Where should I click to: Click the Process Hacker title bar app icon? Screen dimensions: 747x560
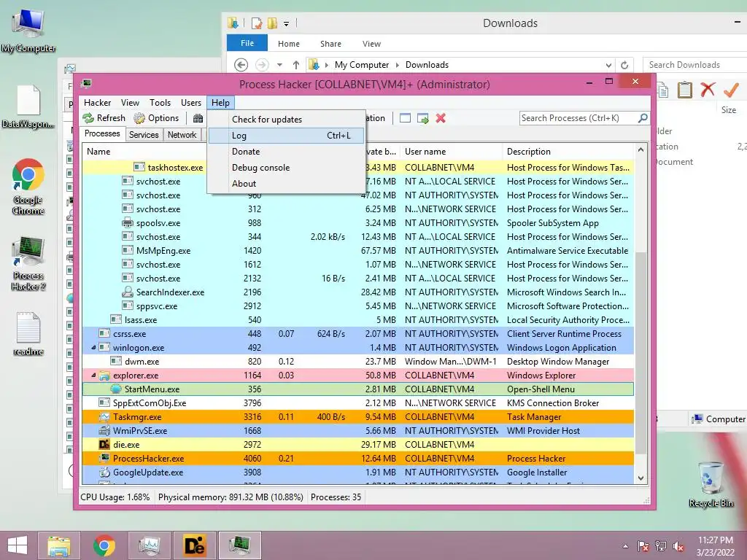[x=86, y=84]
